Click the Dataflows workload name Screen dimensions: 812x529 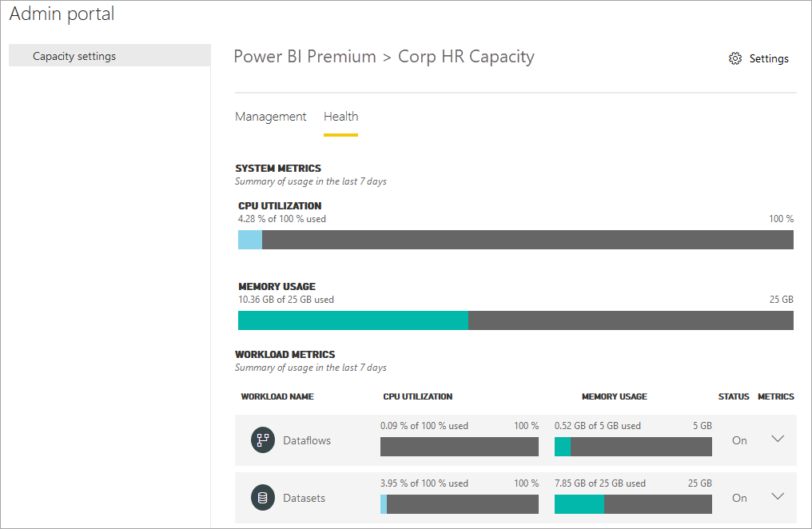pyautogui.click(x=307, y=440)
